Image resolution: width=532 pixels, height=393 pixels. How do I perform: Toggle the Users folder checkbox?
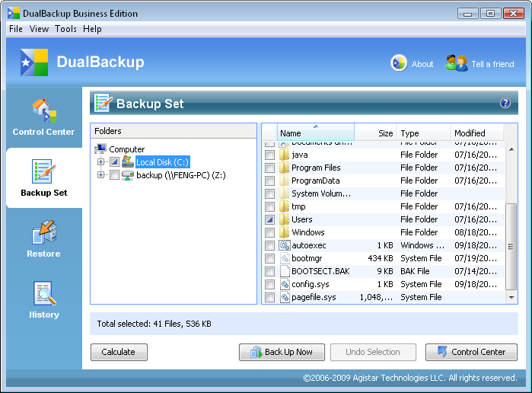coord(269,219)
